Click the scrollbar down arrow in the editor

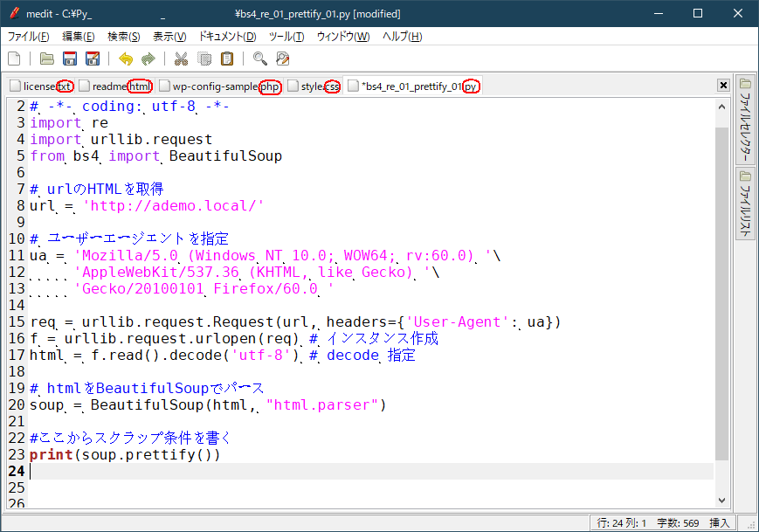(x=721, y=500)
